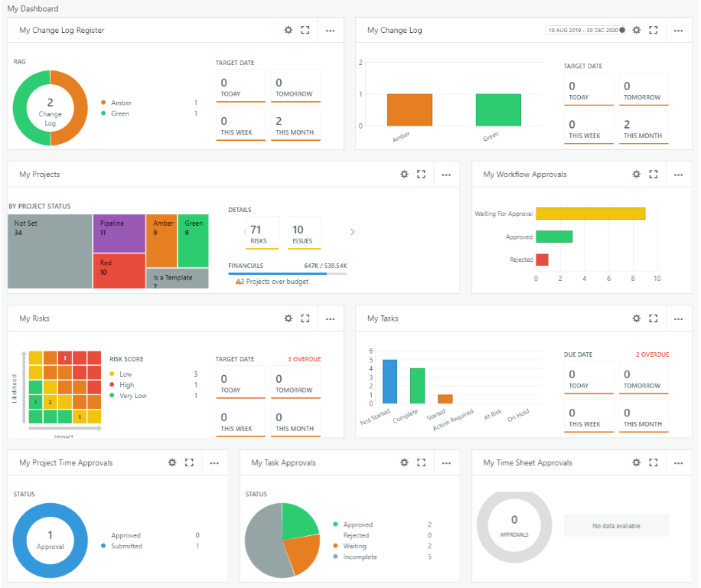This screenshot has height=588, width=701.
Task: Click the Not Started blue bar in My Tasks
Action: (390, 381)
